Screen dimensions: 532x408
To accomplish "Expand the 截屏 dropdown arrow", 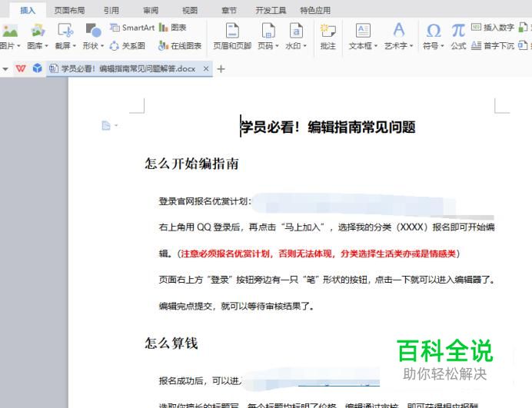I will (75, 46).
